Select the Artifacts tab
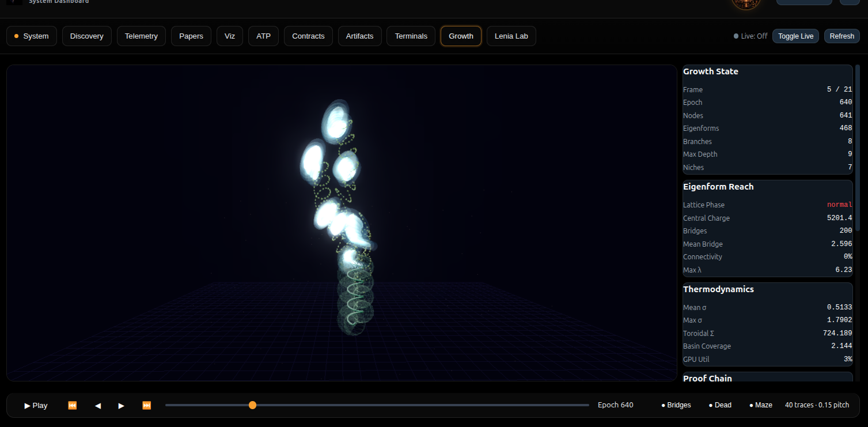The image size is (868, 427). [x=359, y=36]
